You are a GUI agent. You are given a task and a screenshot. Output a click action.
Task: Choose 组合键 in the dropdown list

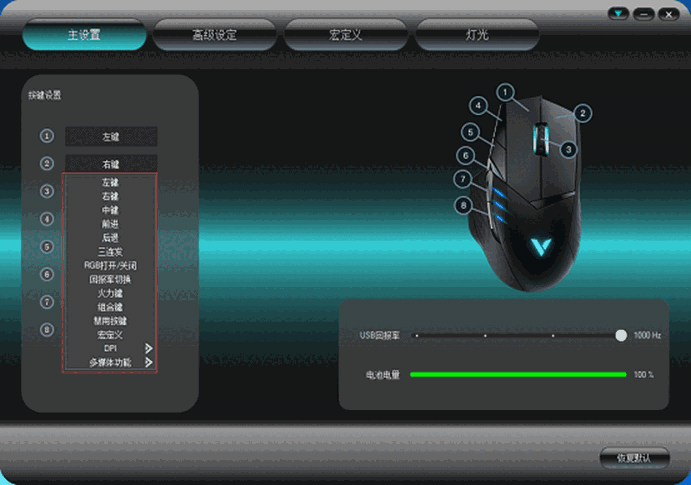[110, 307]
